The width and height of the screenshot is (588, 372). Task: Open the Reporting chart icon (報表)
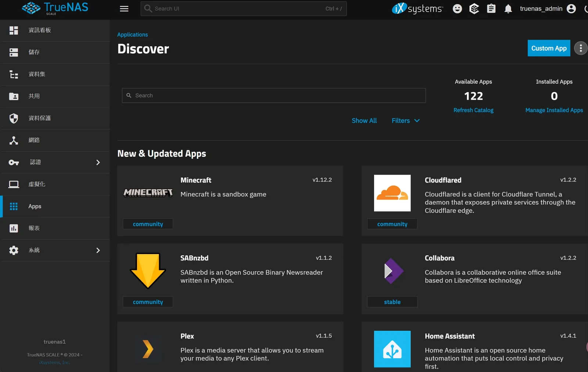(14, 228)
